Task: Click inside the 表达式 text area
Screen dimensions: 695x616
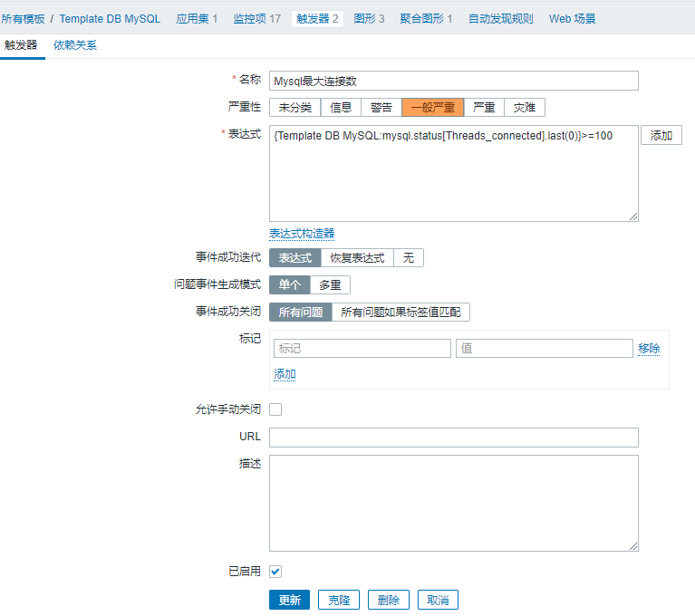Action: (x=453, y=173)
